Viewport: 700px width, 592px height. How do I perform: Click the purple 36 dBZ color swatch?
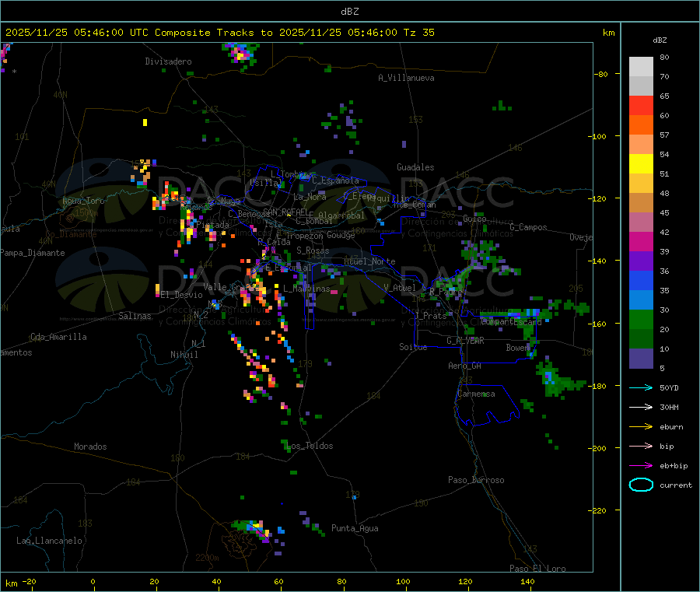click(x=641, y=261)
